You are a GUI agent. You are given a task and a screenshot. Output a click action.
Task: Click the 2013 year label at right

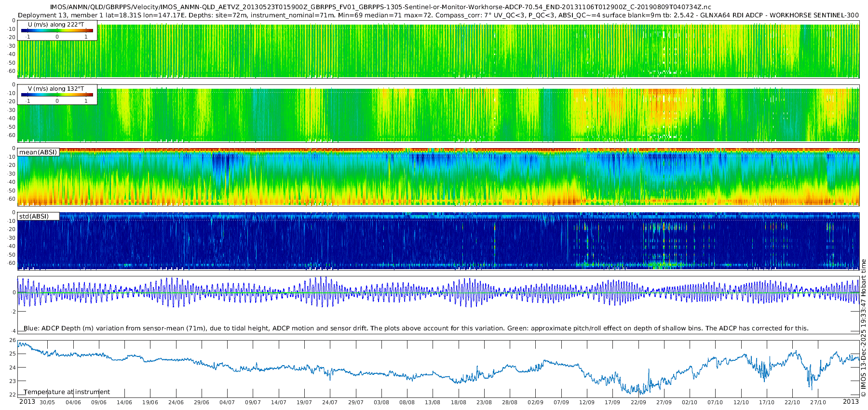pyautogui.click(x=851, y=402)
